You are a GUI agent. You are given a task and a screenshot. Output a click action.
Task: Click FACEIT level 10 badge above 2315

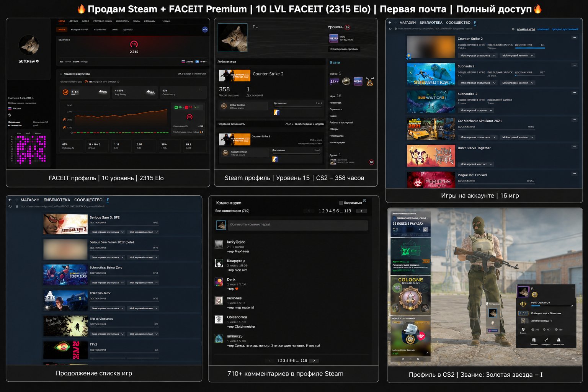coord(134,44)
